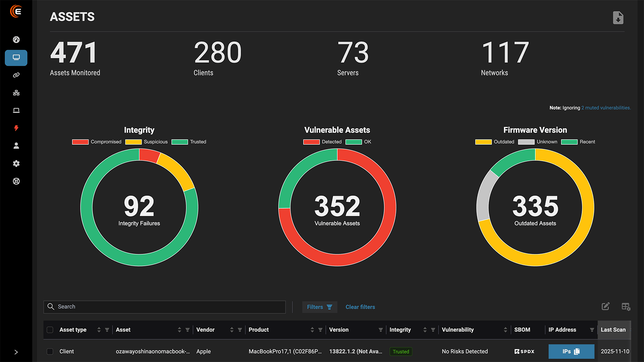
Task: Click the table column settings icon
Action: [625, 307]
